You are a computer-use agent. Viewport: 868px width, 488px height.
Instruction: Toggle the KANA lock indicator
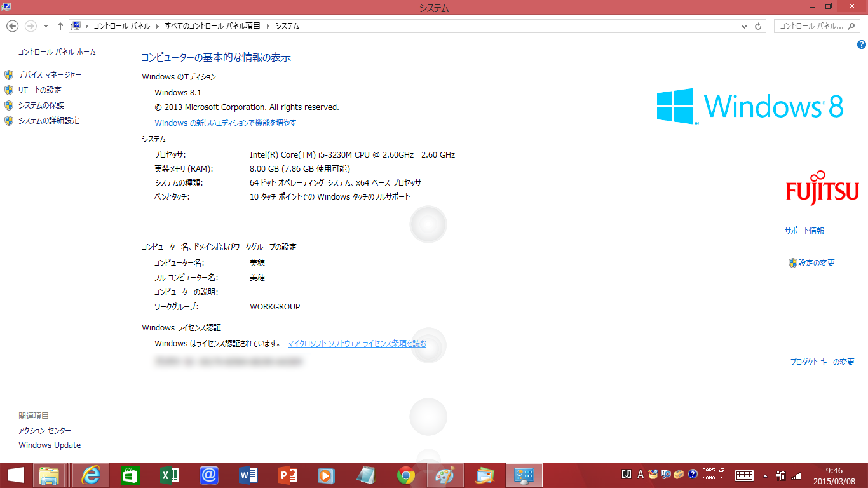(x=709, y=477)
